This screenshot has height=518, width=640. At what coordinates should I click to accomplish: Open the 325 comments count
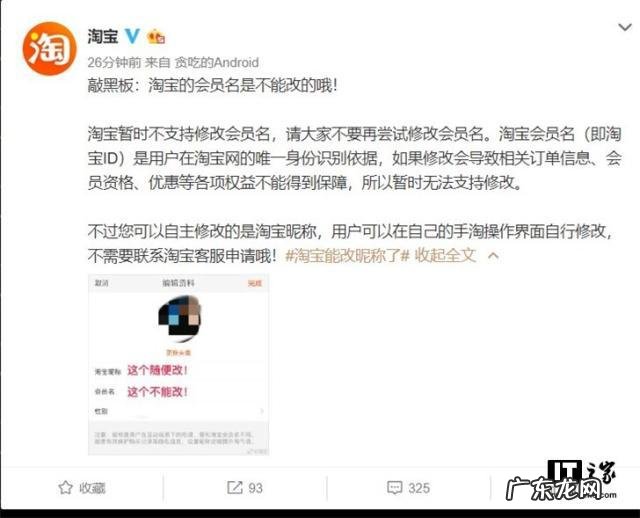coord(419,488)
